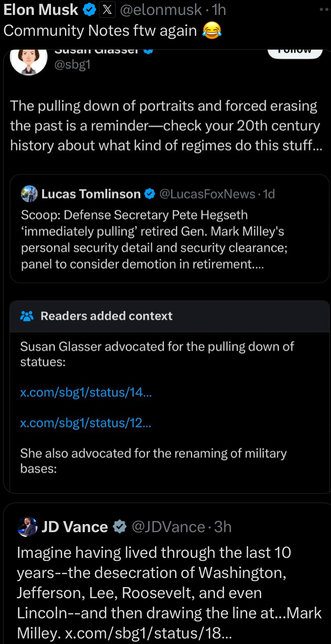Click Lucas Tomlinson's verified badge
The image size is (331, 644).
pos(149,194)
